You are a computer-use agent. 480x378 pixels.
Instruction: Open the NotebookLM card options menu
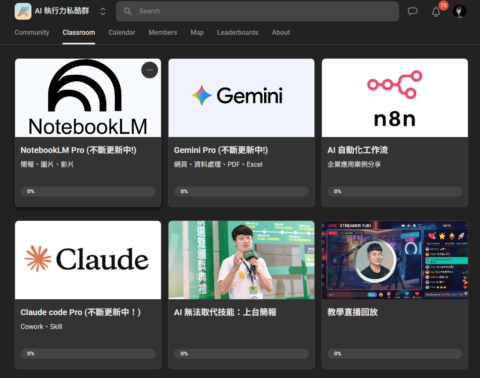pyautogui.click(x=149, y=70)
